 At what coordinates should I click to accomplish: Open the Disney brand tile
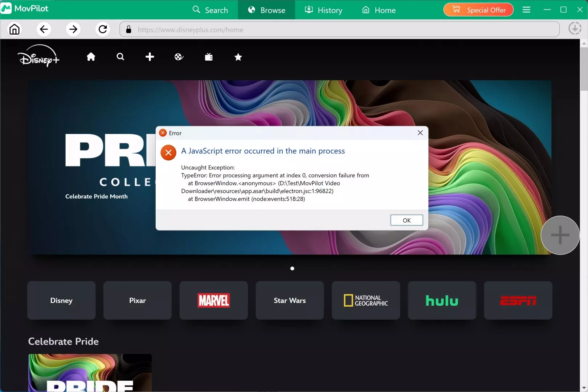pos(61,301)
